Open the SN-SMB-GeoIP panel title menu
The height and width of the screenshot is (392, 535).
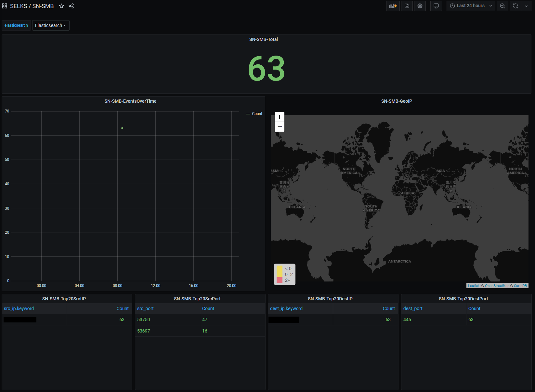397,101
